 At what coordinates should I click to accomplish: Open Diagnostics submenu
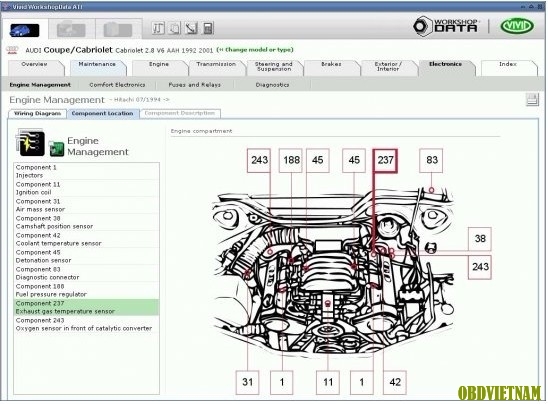click(272, 85)
